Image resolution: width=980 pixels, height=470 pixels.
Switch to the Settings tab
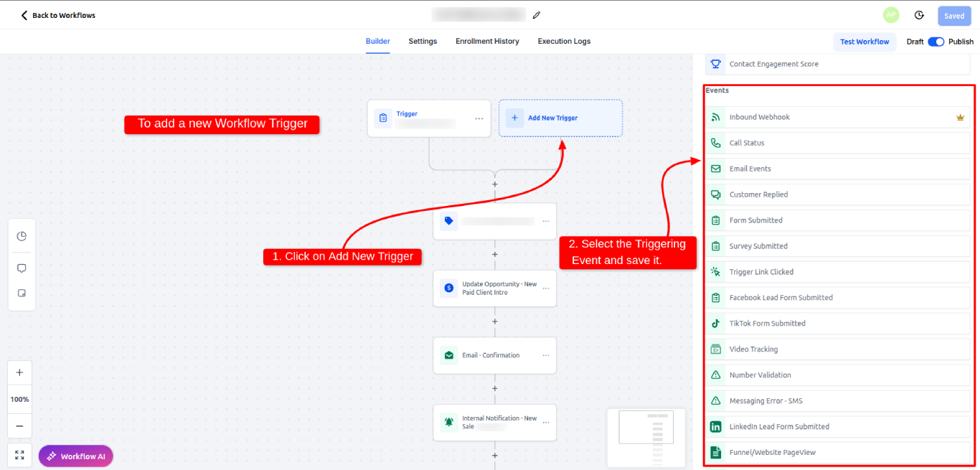(423, 42)
